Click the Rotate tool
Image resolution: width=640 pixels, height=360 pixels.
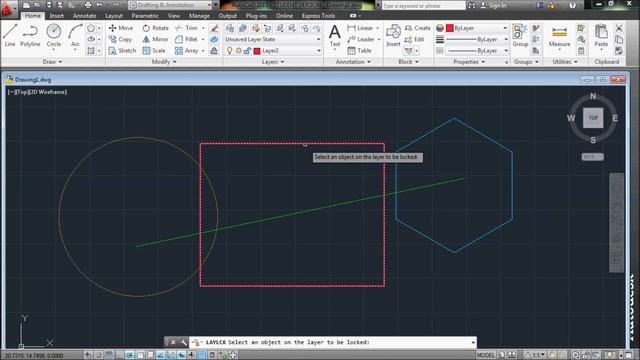[x=156, y=28]
